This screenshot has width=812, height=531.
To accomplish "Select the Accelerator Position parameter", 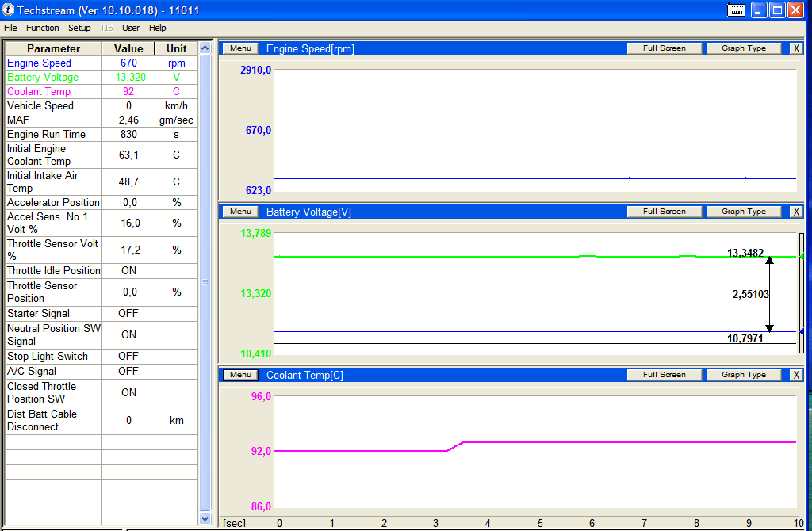I will (101, 202).
